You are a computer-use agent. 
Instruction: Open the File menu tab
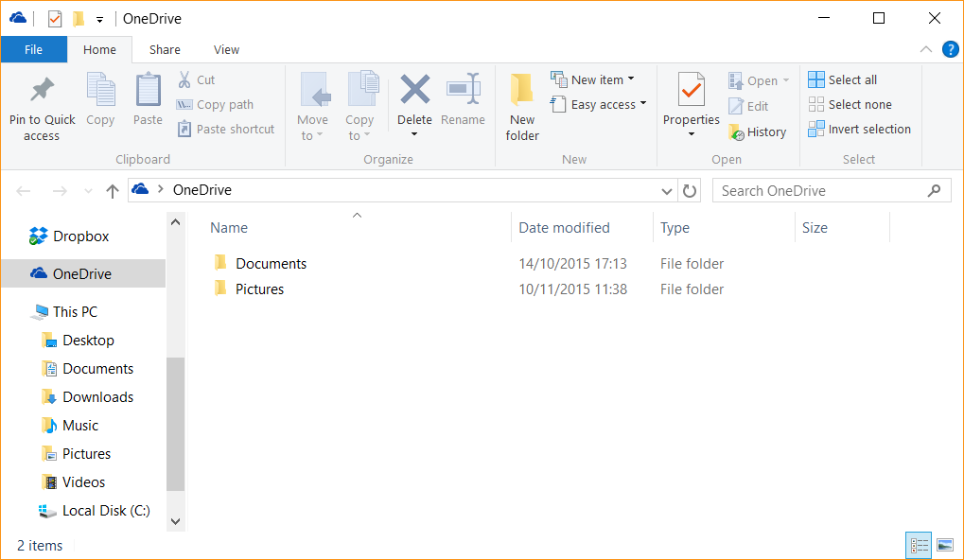[x=34, y=49]
